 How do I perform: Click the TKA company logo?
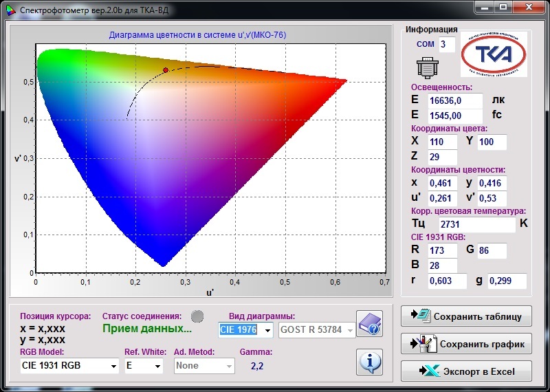coord(494,54)
